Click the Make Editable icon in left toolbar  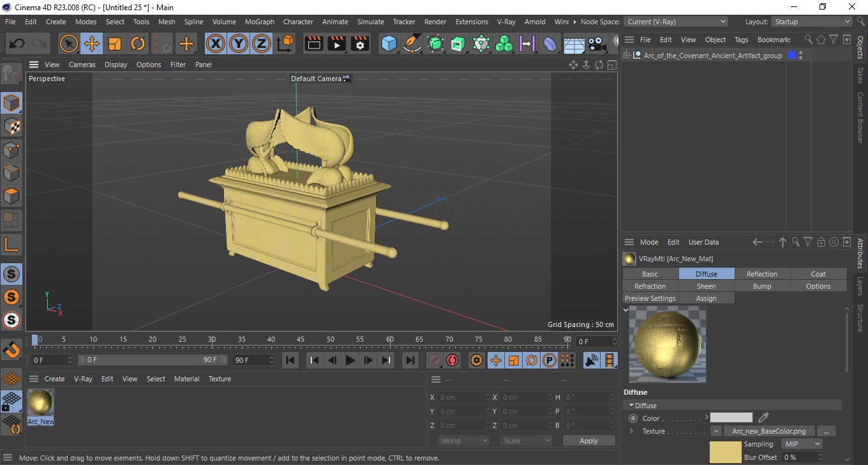pos(11,74)
